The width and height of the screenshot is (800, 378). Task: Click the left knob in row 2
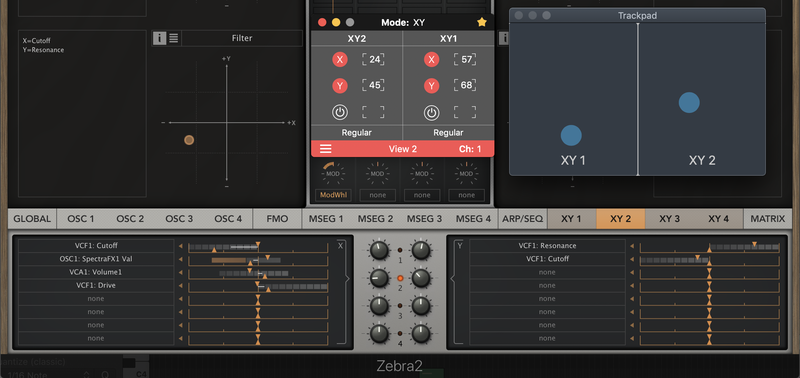pyautogui.click(x=379, y=278)
